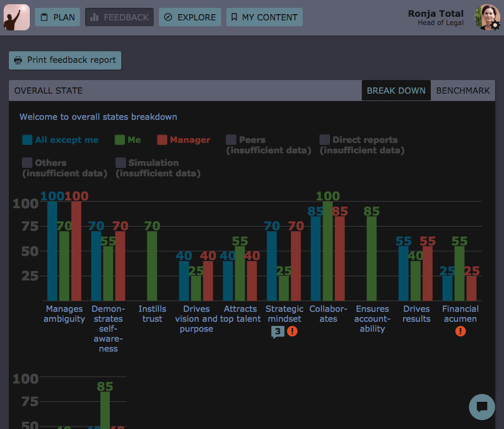Click the Ronja Total profile avatar
The width and height of the screenshot is (504, 429).
pyautogui.click(x=487, y=17)
